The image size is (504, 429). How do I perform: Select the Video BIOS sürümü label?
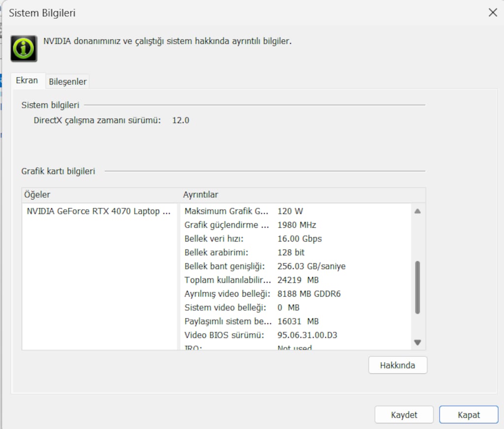(x=224, y=335)
